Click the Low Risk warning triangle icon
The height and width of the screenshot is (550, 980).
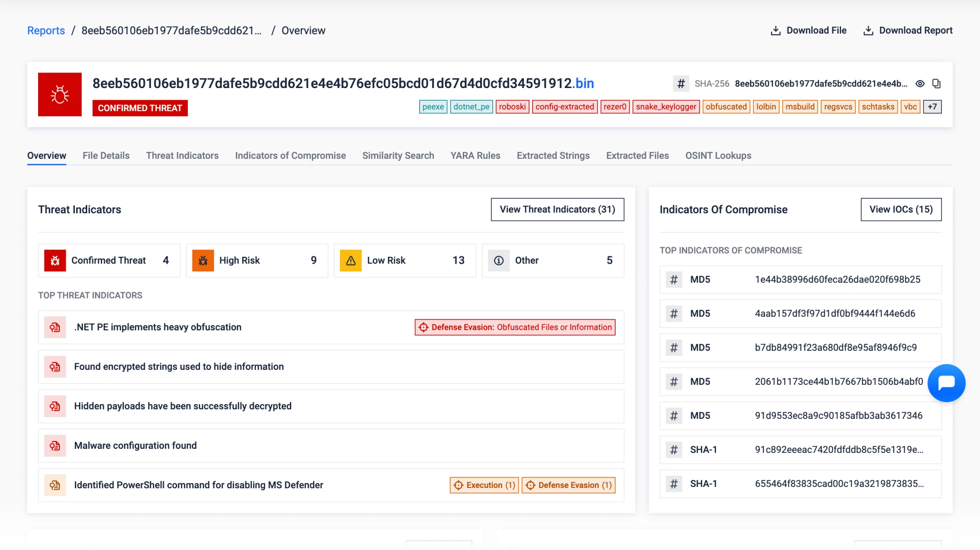pos(351,260)
